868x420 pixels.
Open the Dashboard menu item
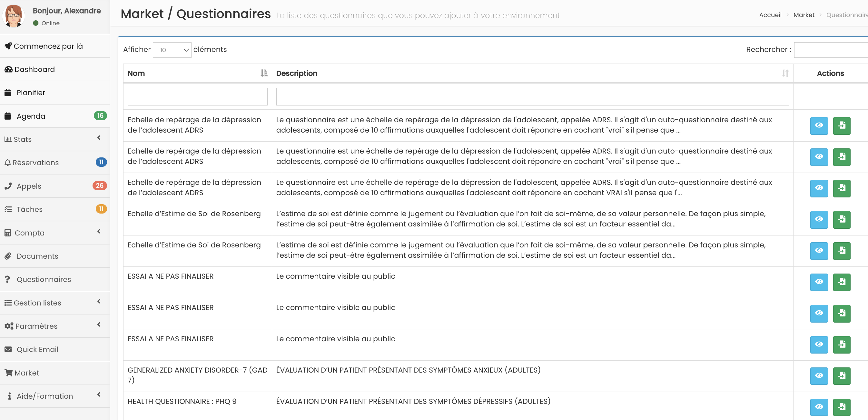55,69
